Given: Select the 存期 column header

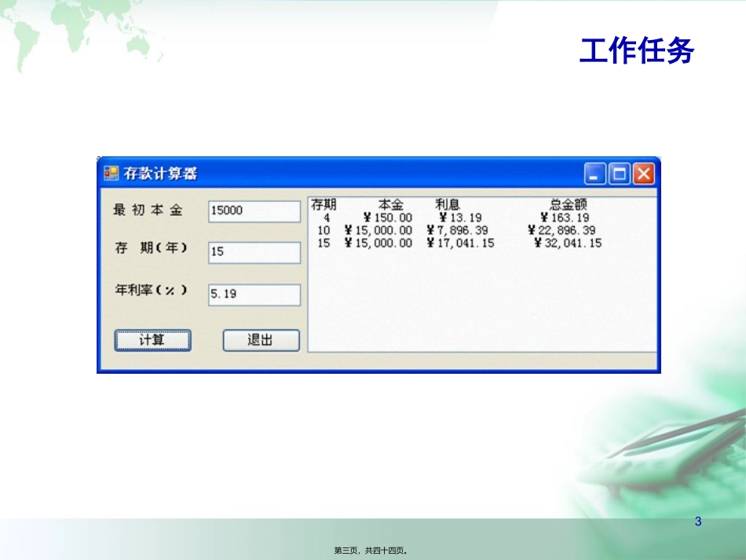Looking at the screenshot, I should click(324, 204).
